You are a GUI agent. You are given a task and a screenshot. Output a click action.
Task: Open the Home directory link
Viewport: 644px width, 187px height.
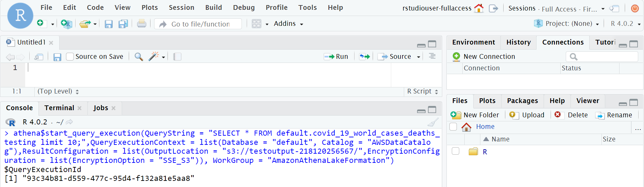[485, 127]
